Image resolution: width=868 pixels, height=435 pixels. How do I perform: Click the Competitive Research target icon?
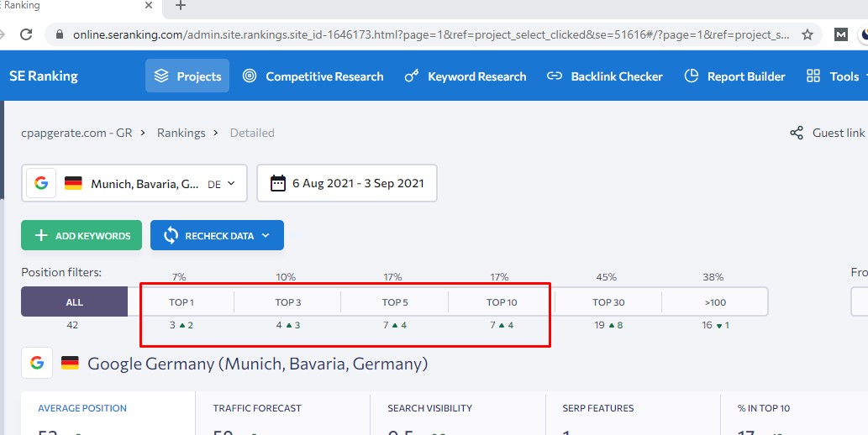click(250, 76)
